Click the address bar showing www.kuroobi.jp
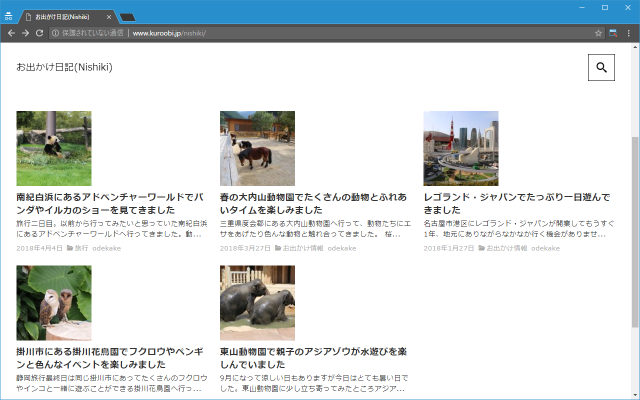This screenshot has width=640, height=400. point(300,33)
